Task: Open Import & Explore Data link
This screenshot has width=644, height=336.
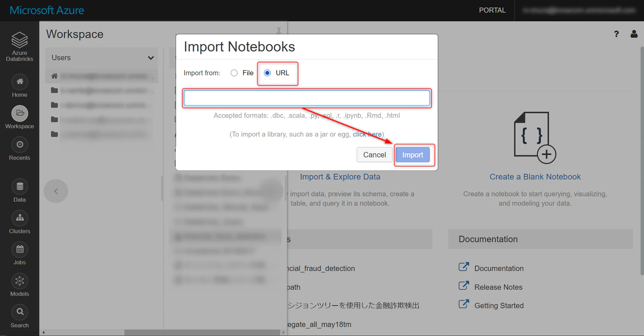Action: pyautogui.click(x=340, y=177)
